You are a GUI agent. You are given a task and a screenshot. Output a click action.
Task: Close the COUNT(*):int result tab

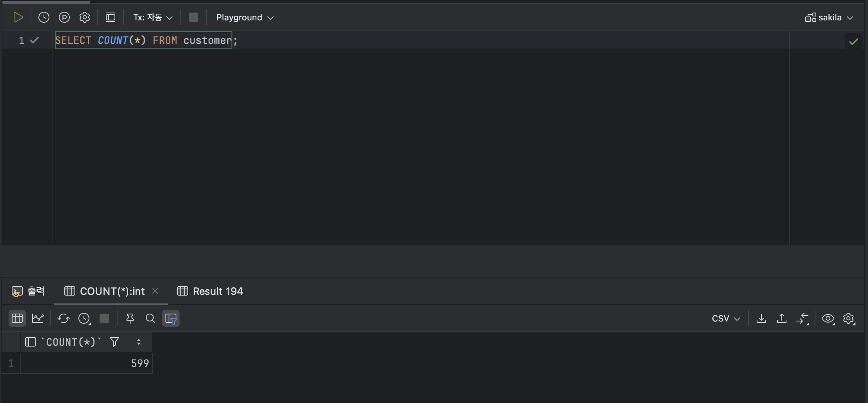pyautogui.click(x=155, y=291)
